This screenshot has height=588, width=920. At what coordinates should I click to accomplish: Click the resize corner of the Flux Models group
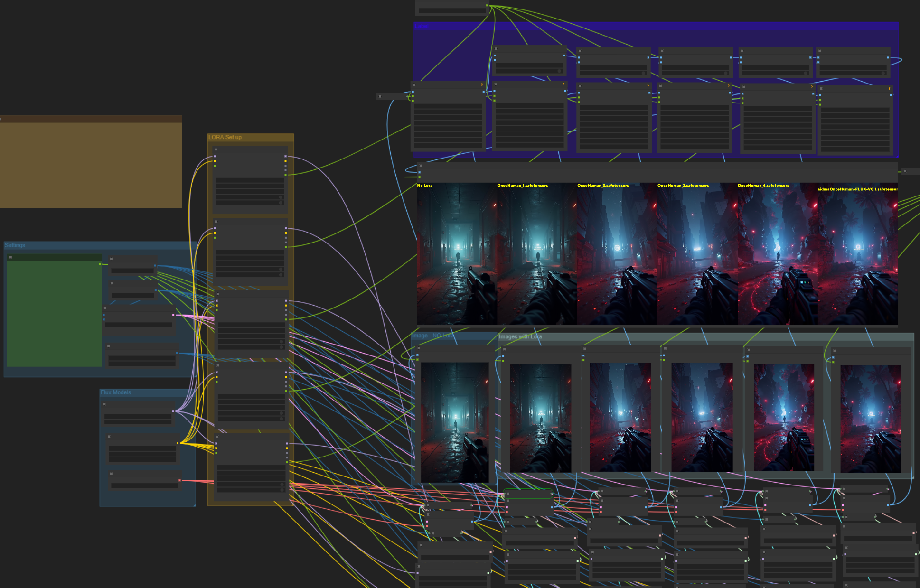(x=194, y=504)
